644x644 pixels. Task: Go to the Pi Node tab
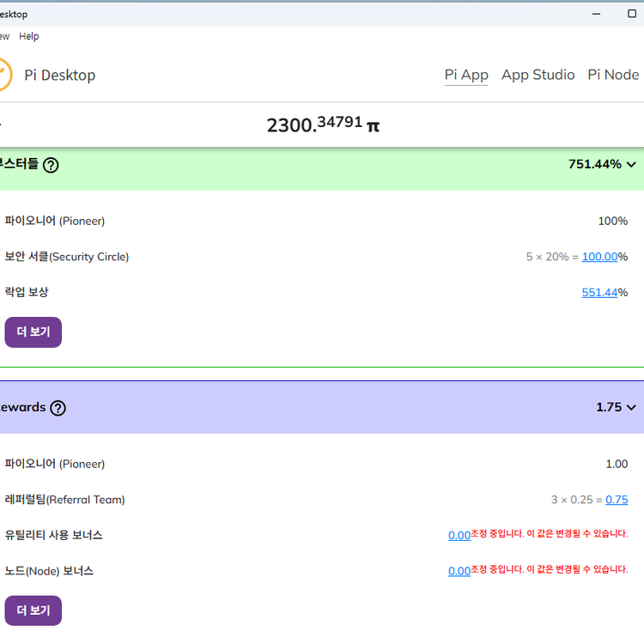(x=613, y=75)
